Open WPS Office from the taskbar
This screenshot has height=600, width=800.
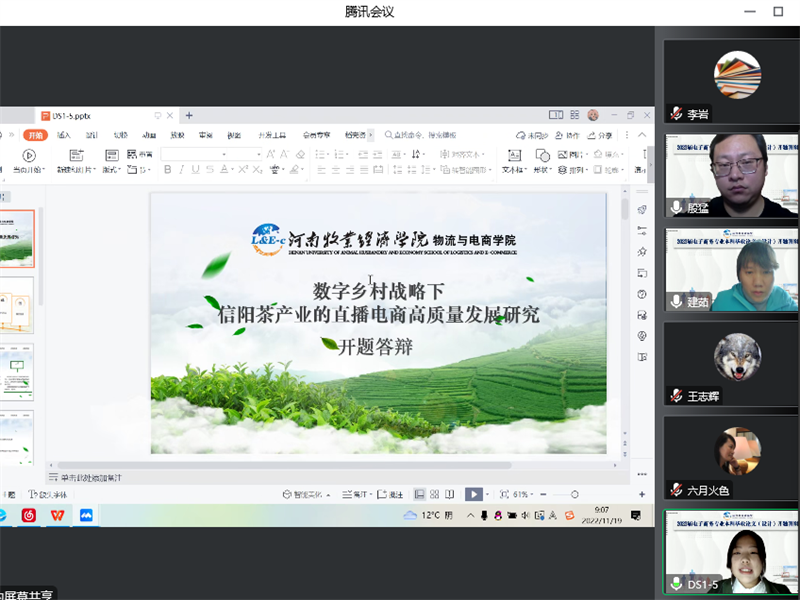57,515
